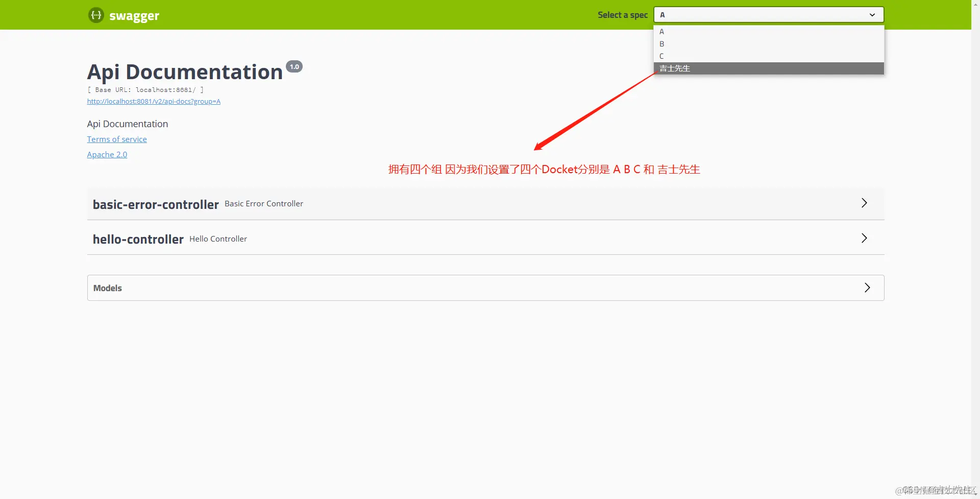Click the 1.0 version badge
The image size is (980, 499).
click(x=295, y=66)
